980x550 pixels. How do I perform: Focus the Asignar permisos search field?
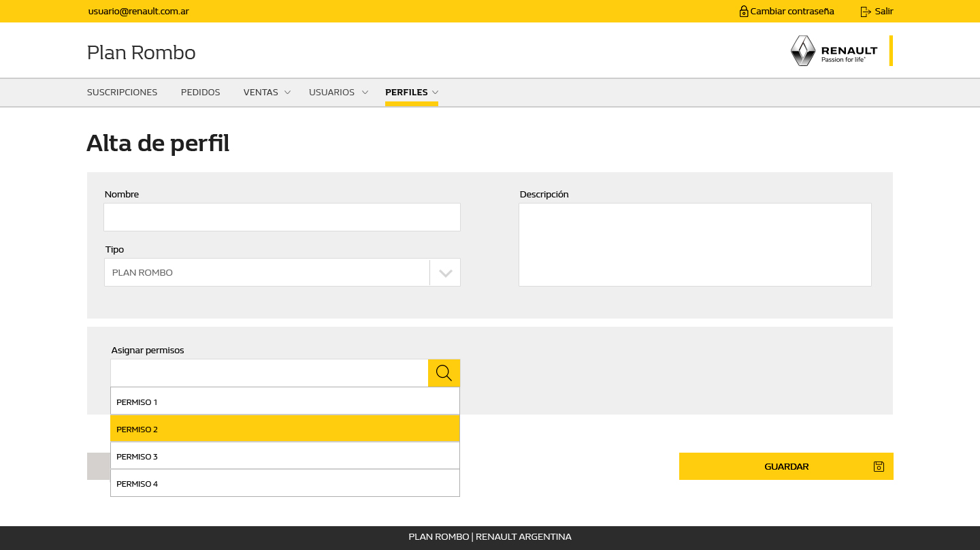click(x=269, y=373)
